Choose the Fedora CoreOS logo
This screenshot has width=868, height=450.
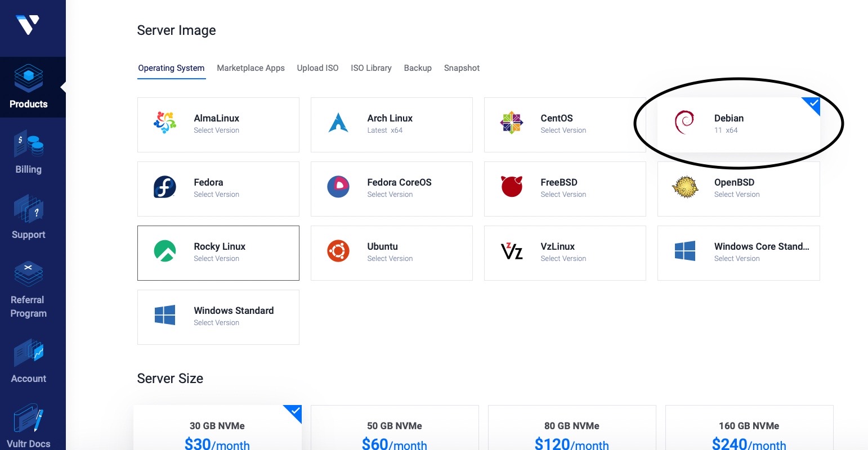click(x=338, y=187)
